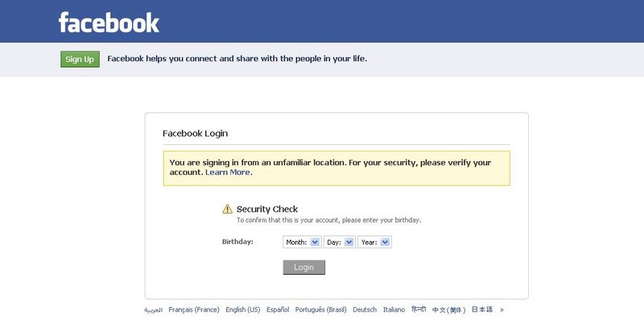Switch language to Deutsch
The width and height of the screenshot is (644, 336).
pyautogui.click(x=365, y=309)
